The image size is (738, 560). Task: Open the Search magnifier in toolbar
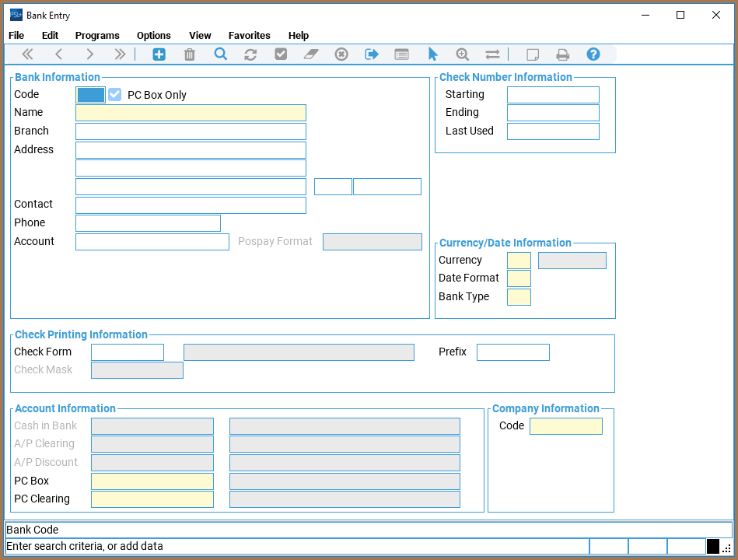221,54
